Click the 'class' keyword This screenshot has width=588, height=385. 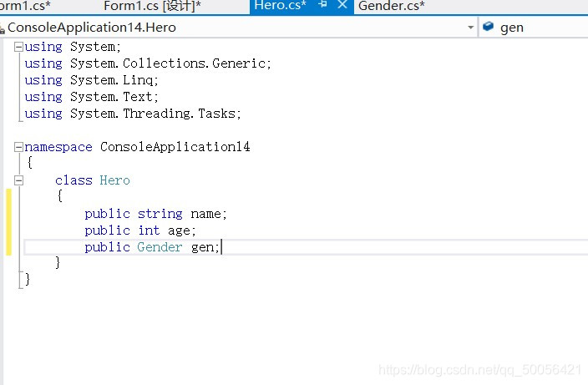coord(73,180)
